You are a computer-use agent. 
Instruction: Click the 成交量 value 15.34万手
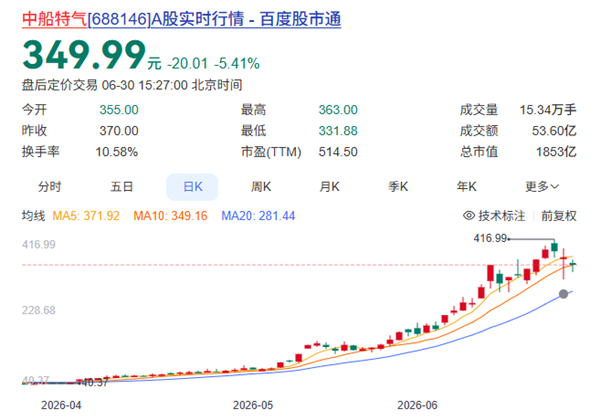pos(548,110)
